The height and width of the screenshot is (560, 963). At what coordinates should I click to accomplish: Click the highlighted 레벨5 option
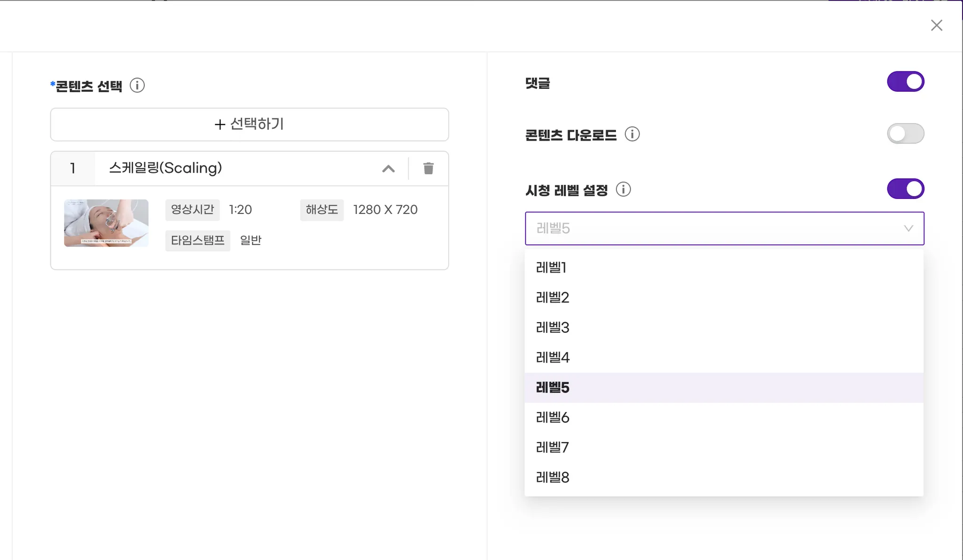[553, 388]
